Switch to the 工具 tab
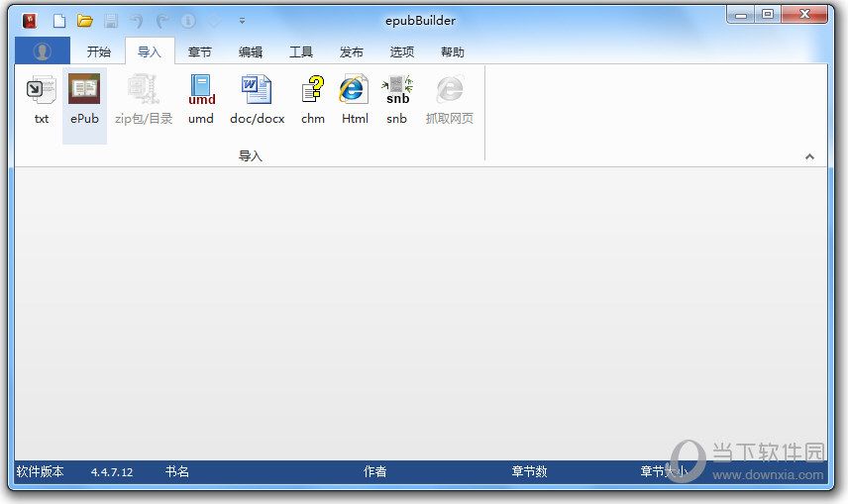This screenshot has height=504, width=848. point(301,51)
